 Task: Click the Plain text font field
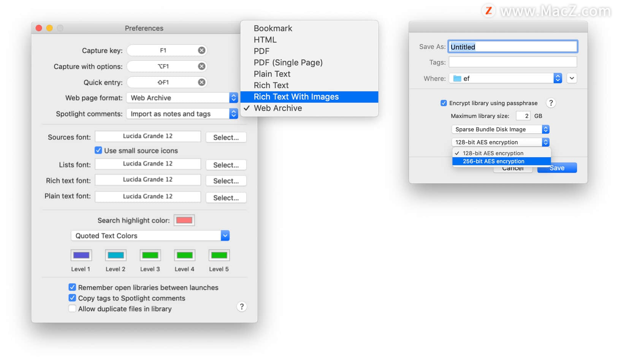[x=148, y=196]
